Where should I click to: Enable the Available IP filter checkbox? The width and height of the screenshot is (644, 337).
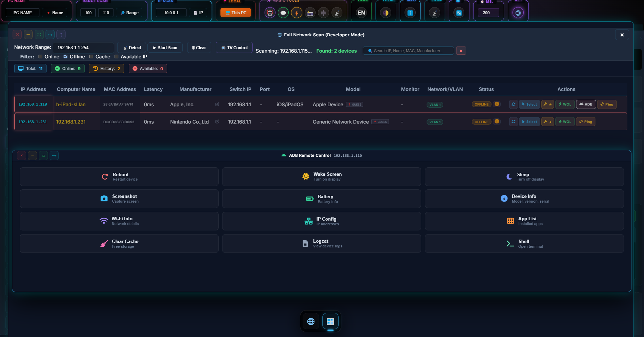click(x=117, y=57)
